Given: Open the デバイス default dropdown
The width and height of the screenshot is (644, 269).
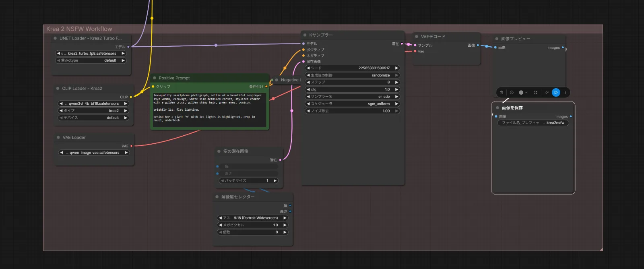Looking at the screenshot, I should click(93, 118).
